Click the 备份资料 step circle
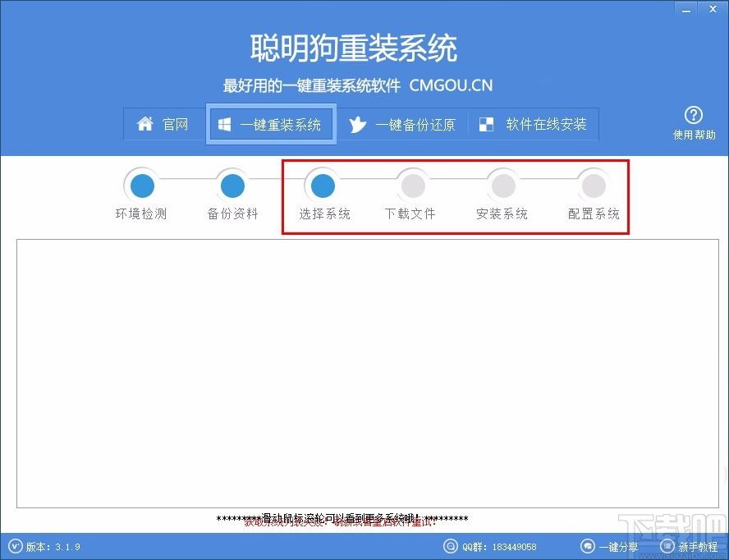This screenshot has width=729, height=560. pos(232,186)
